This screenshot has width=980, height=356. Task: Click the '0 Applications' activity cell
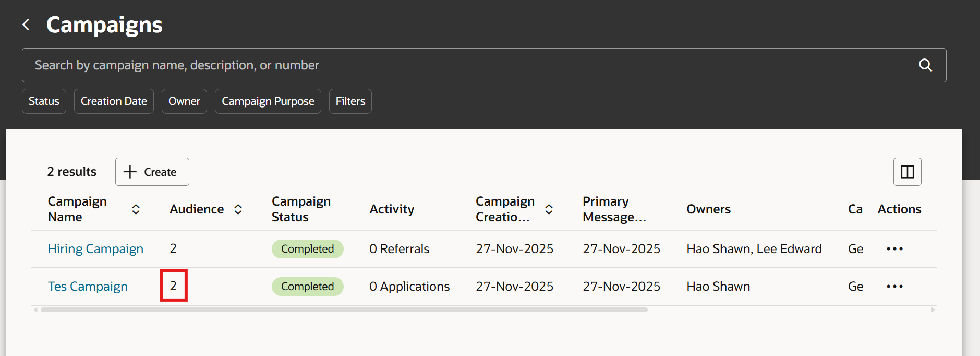pos(409,287)
